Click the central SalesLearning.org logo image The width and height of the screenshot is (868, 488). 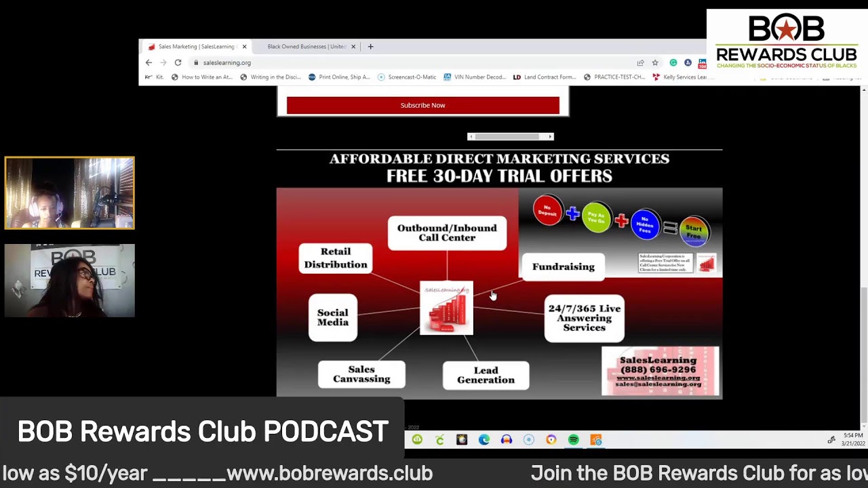446,308
